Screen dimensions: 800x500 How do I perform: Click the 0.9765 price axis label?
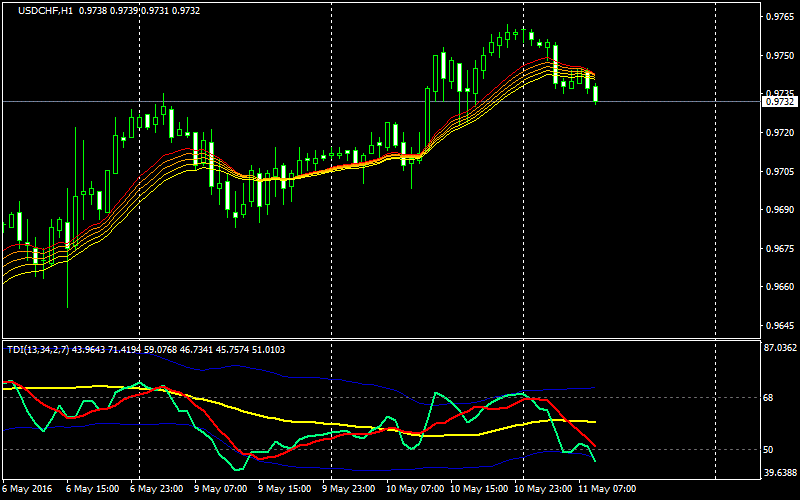click(x=778, y=17)
